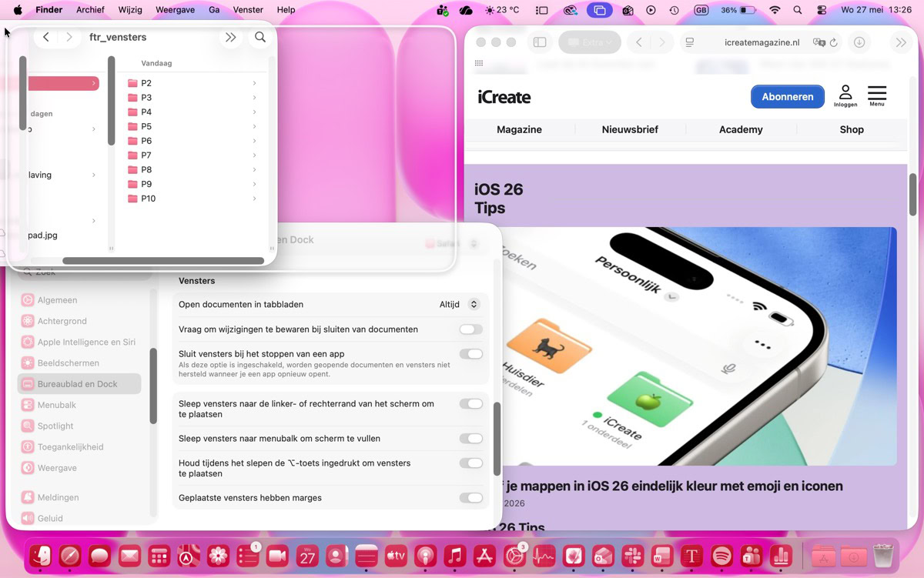Open Messages from the Dock
The image size is (924, 578).
[x=99, y=556]
